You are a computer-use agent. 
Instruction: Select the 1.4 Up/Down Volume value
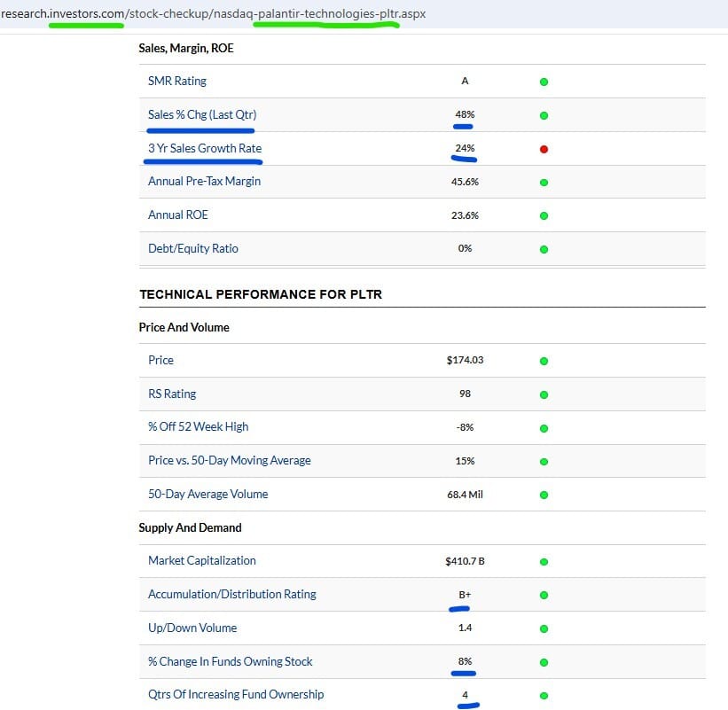[x=465, y=628]
